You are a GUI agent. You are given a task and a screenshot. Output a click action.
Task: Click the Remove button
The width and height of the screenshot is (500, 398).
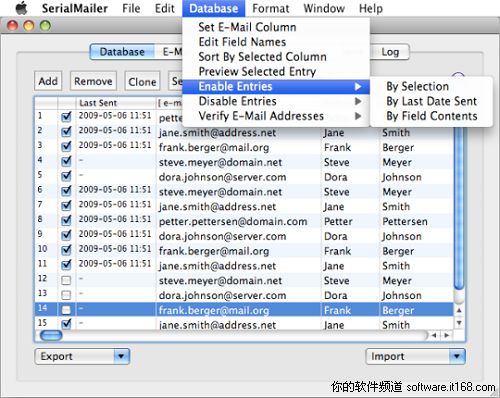[93, 81]
